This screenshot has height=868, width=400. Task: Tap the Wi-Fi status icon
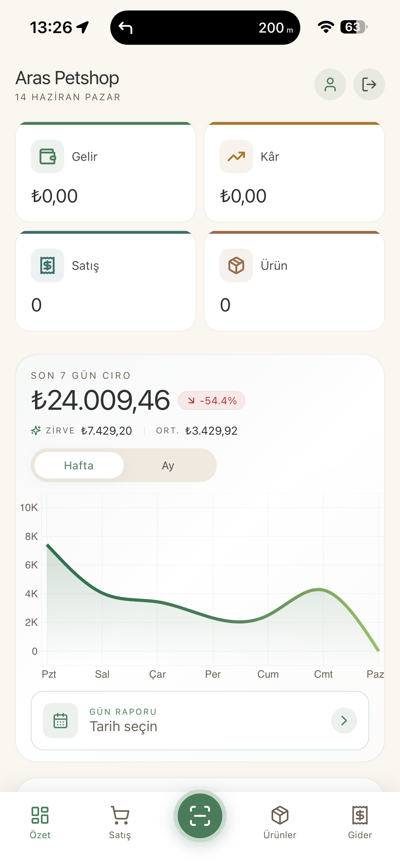coord(326,27)
